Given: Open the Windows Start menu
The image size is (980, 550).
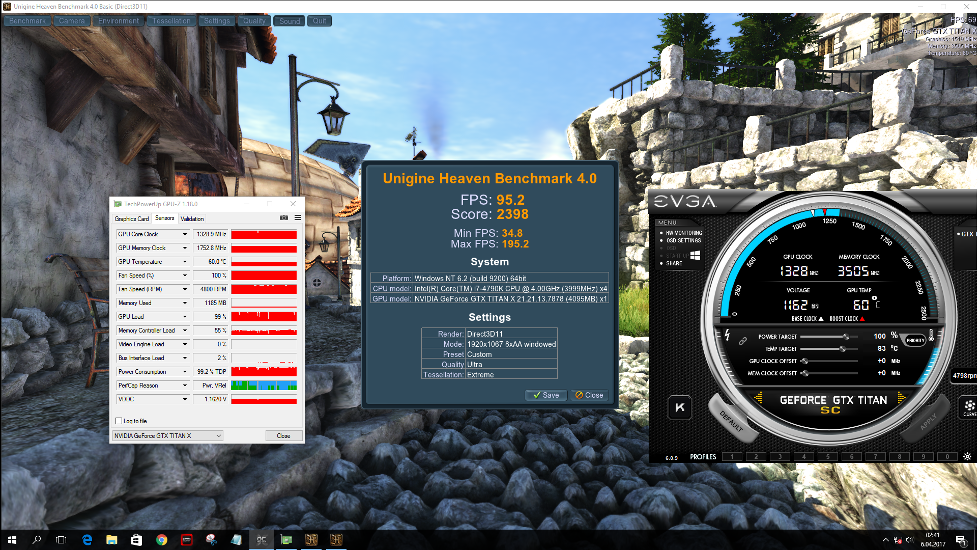Looking at the screenshot, I should [12, 540].
